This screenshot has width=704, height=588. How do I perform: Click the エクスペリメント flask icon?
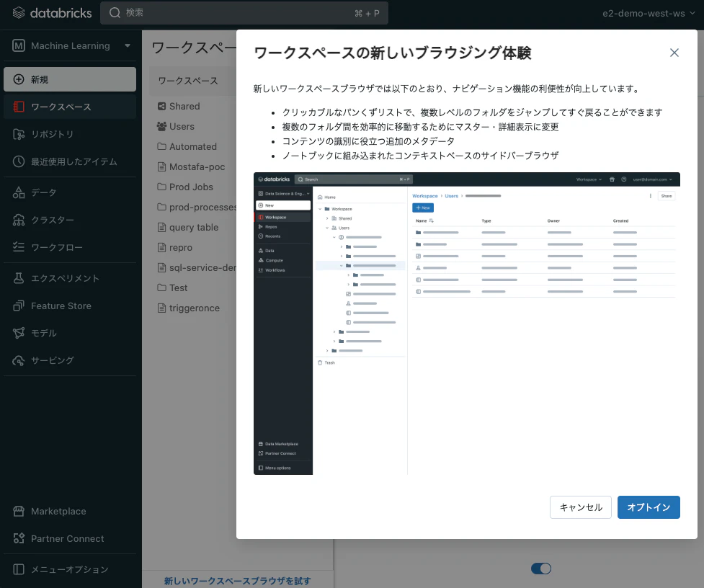click(x=19, y=278)
